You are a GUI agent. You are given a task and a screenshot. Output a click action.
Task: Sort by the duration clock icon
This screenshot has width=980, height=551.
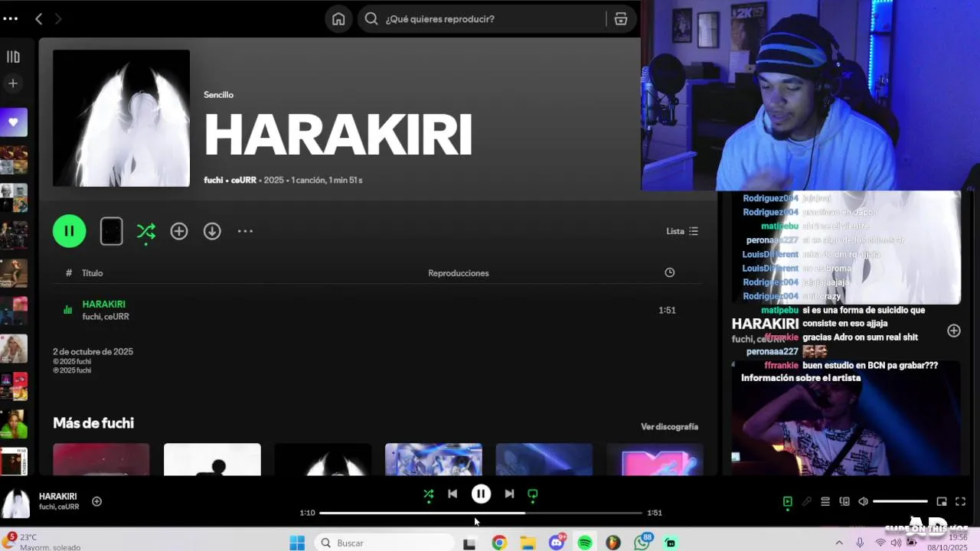coord(670,272)
